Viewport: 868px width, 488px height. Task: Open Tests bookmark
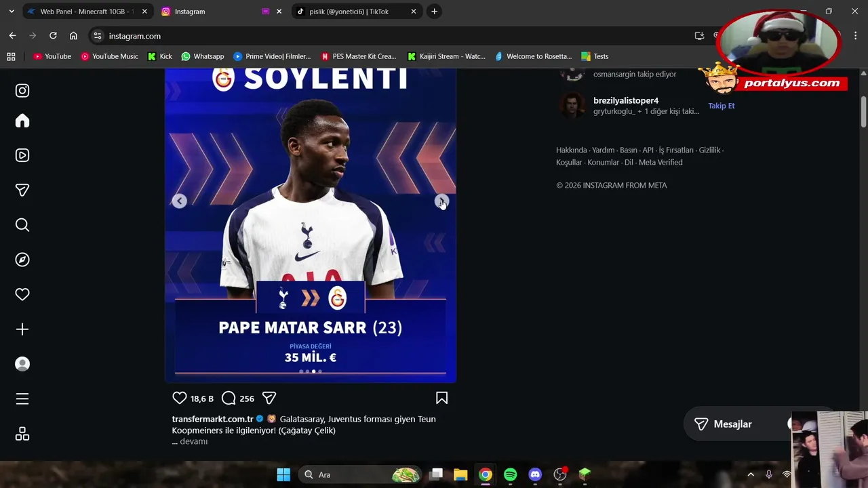pyautogui.click(x=595, y=56)
